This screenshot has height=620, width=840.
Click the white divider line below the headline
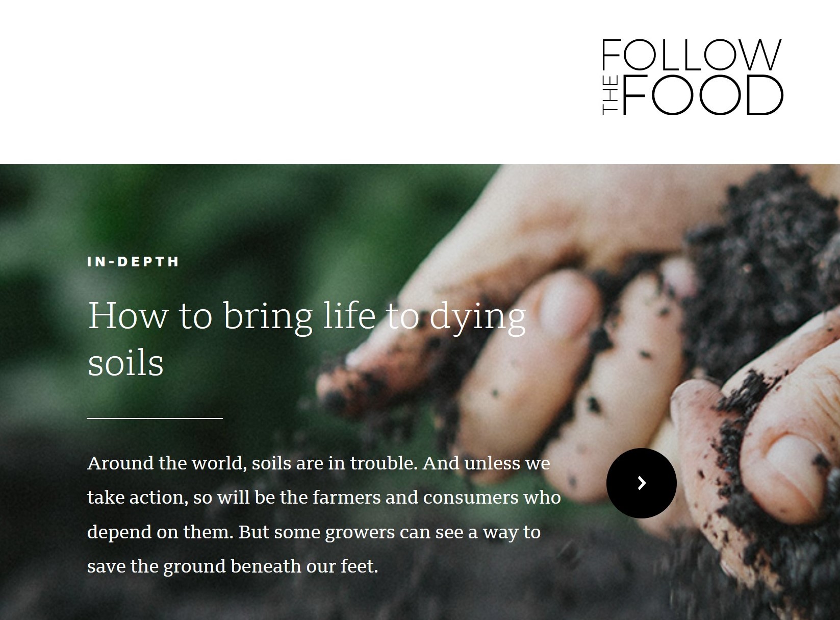155,418
